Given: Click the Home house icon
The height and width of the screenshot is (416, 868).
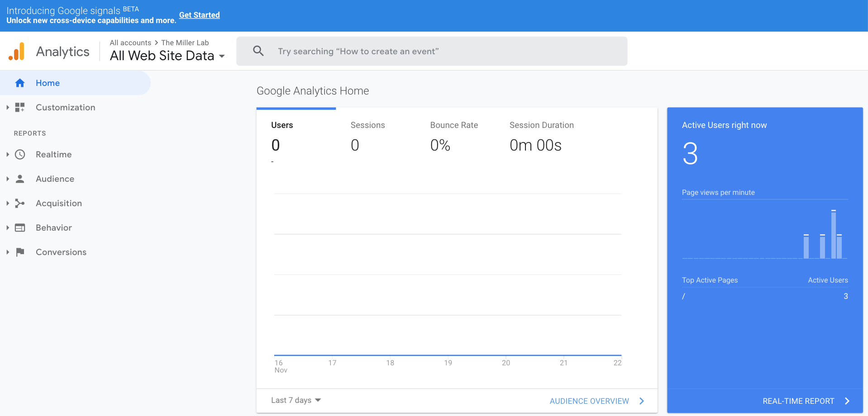Looking at the screenshot, I should (19, 83).
